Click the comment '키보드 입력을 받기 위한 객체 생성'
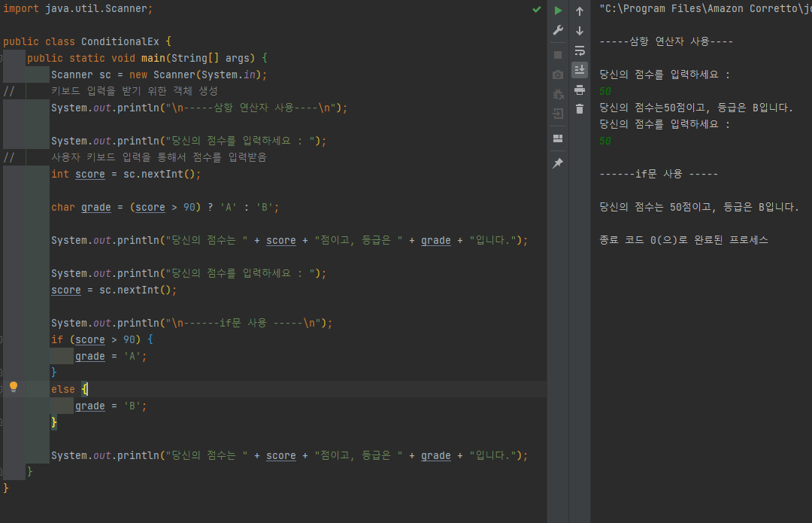 [x=134, y=91]
